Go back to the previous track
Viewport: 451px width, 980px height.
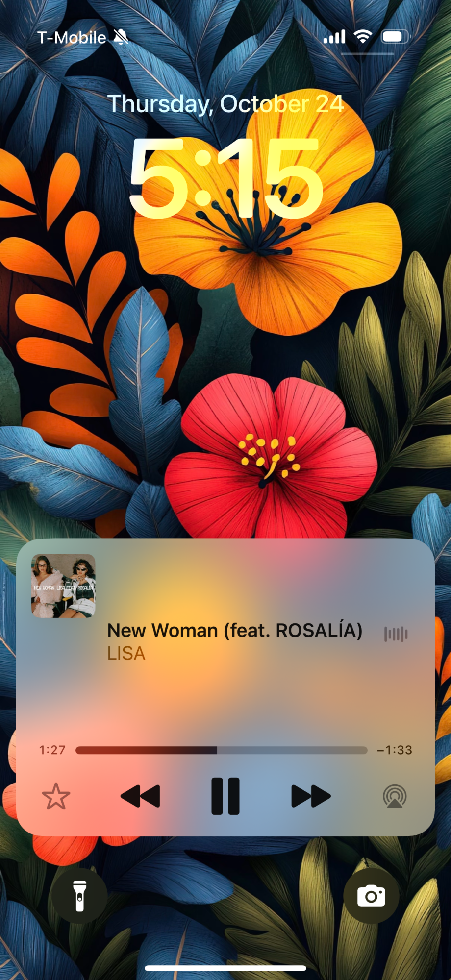[140, 796]
